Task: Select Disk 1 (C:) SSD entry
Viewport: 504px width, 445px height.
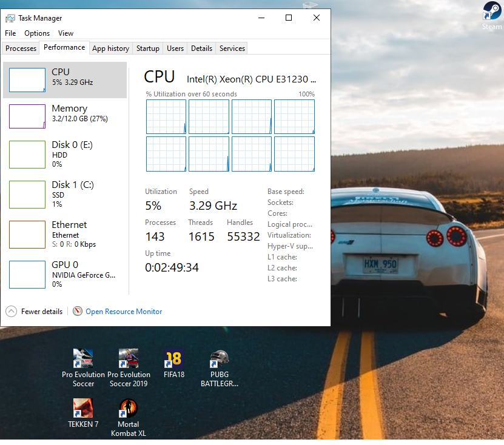Action: 65,194
